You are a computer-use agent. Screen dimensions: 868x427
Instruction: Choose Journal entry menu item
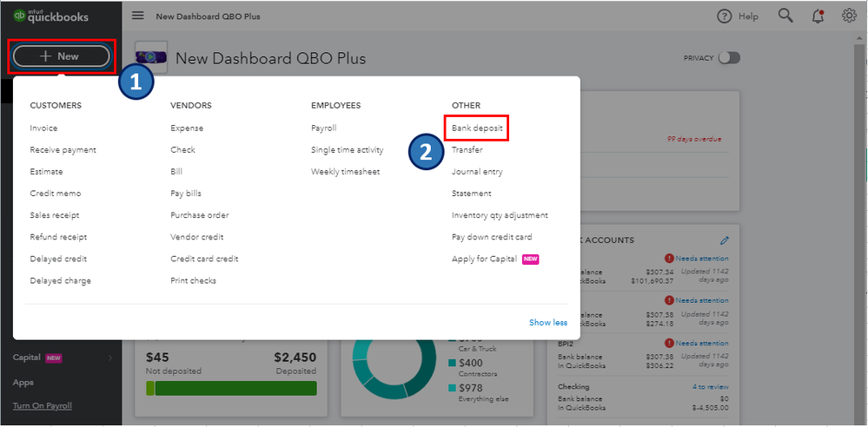(477, 172)
